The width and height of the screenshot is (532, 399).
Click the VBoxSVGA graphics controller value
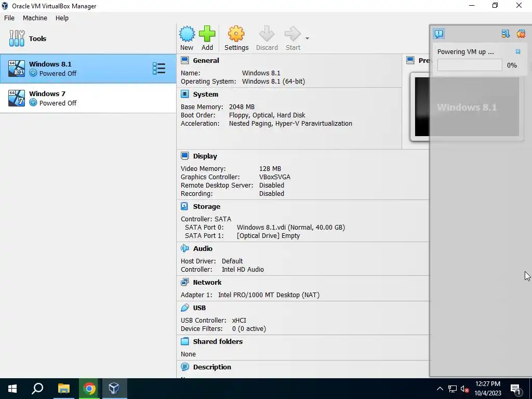(x=274, y=177)
